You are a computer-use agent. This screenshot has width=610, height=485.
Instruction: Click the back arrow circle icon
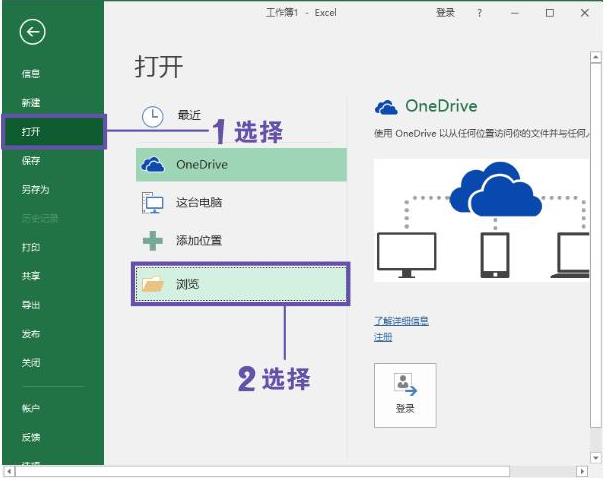click(x=32, y=32)
